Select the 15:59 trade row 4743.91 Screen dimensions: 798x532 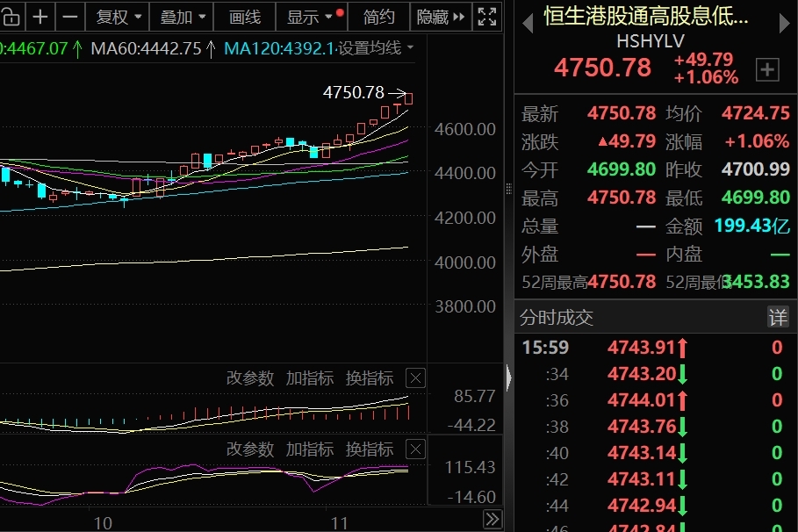click(x=656, y=347)
